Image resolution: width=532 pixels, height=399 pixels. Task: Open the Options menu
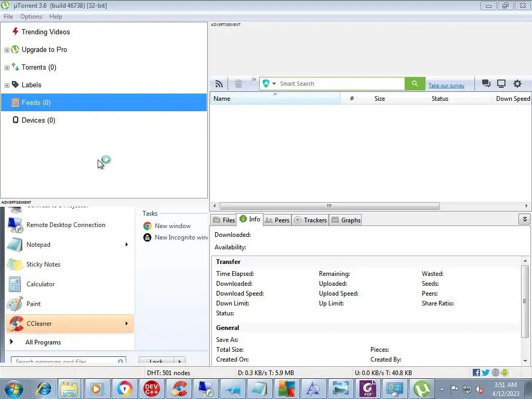[31, 17]
